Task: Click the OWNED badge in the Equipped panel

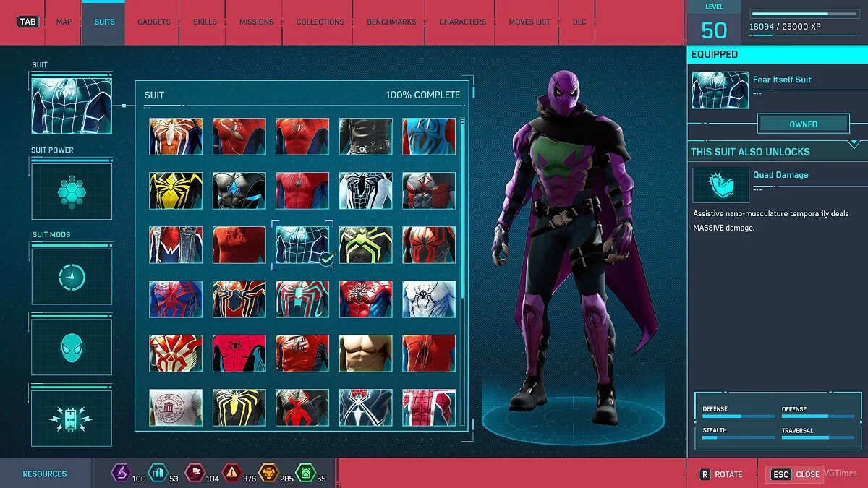Action: coord(803,124)
